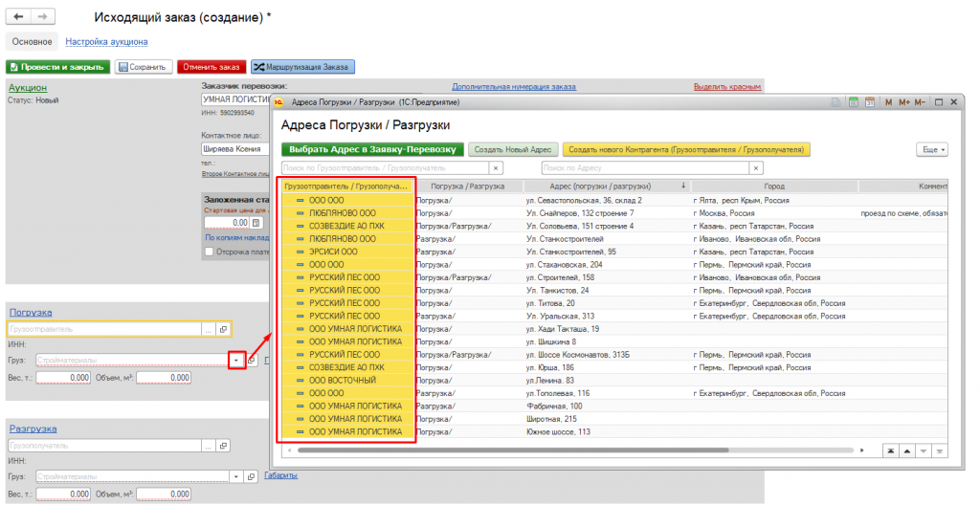Click the Погрузка / Разгрузка column header
The height and width of the screenshot is (505, 980).
pos(467,187)
